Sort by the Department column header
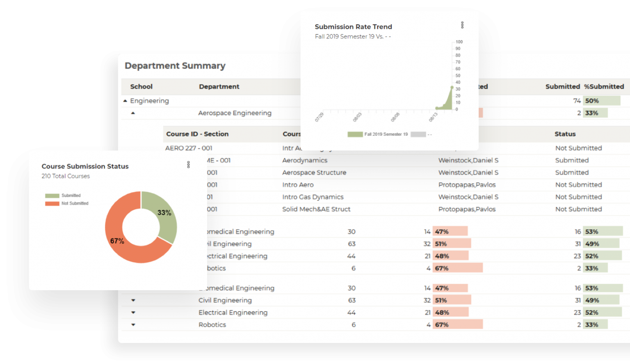 [x=219, y=86]
